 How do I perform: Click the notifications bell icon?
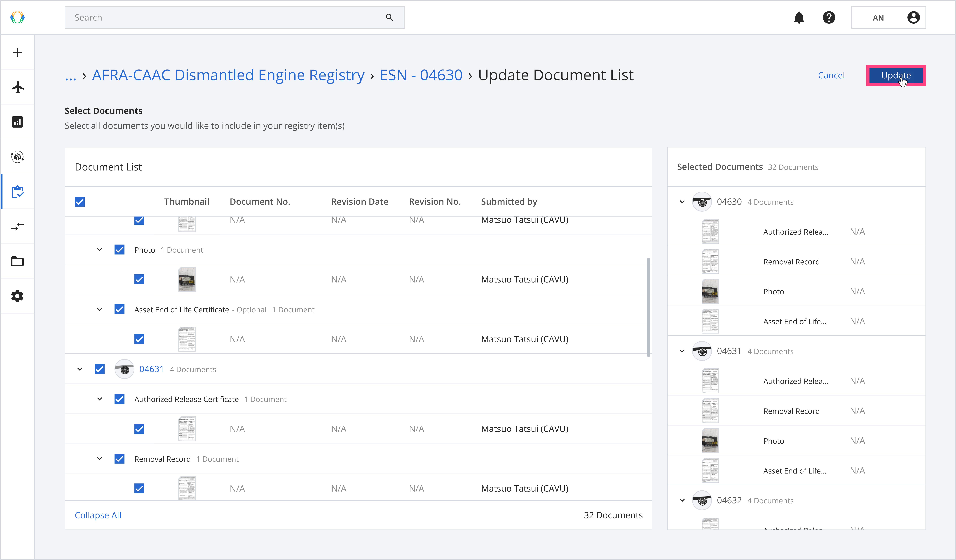coord(799,17)
